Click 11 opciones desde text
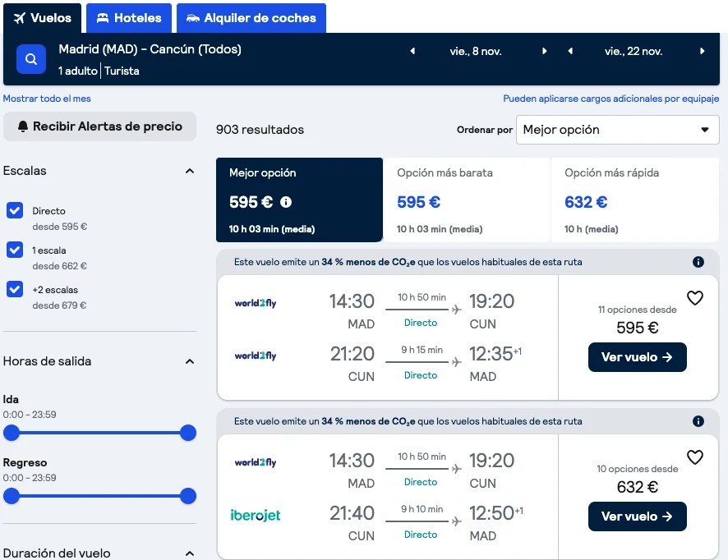 point(637,310)
